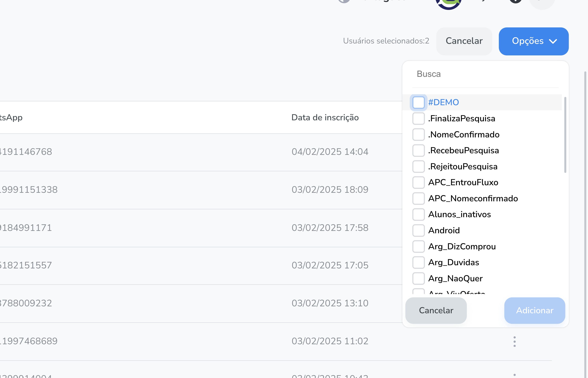Check the APC_EntrouFluxo checkbox
The height and width of the screenshot is (378, 588).
[x=418, y=182]
